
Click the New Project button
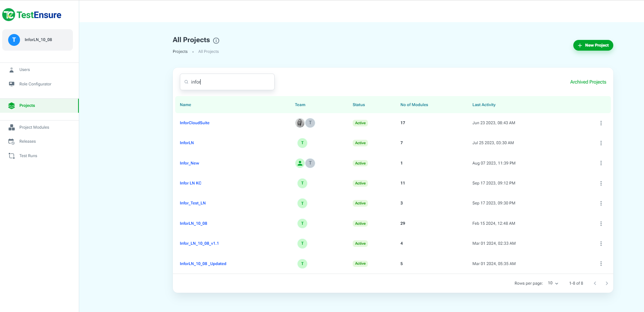[x=593, y=45]
